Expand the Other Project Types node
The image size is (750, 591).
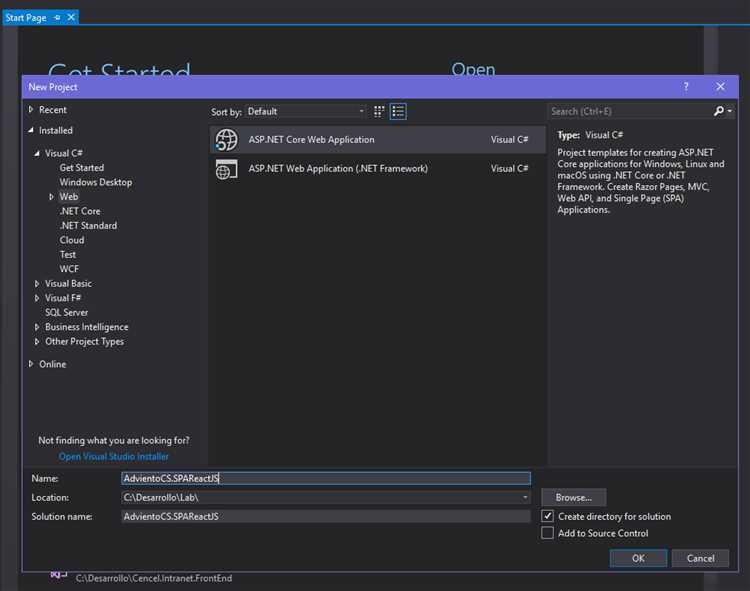tap(37, 341)
